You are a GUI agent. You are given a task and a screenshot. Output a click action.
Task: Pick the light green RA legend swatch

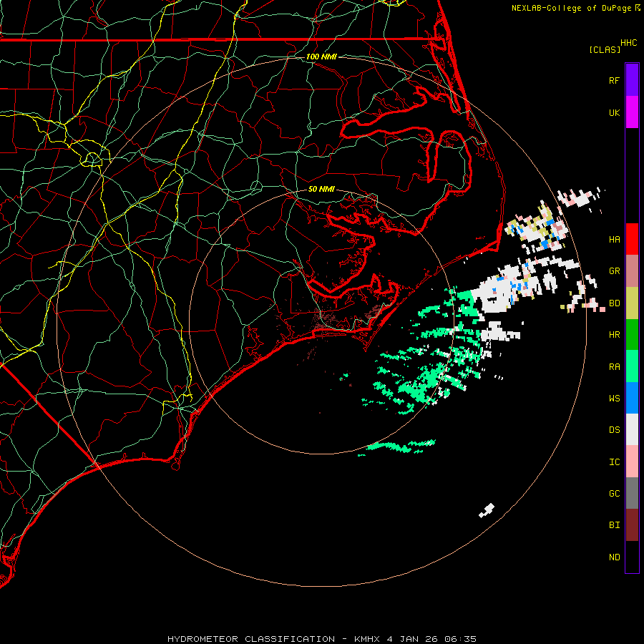pyautogui.click(x=632, y=366)
